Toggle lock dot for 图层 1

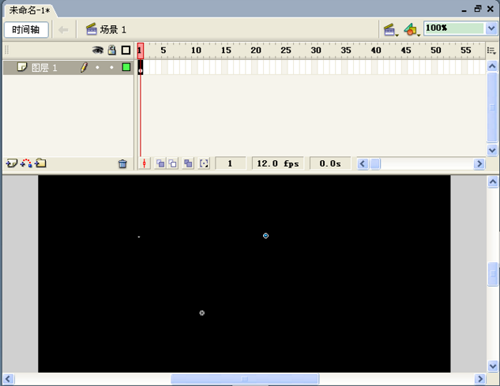(112, 67)
